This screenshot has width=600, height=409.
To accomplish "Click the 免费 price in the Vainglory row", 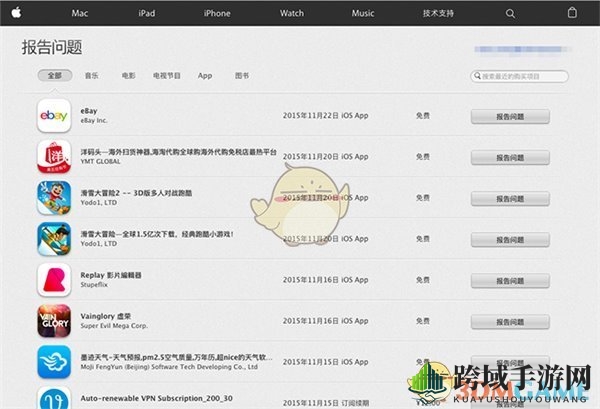I will (423, 321).
